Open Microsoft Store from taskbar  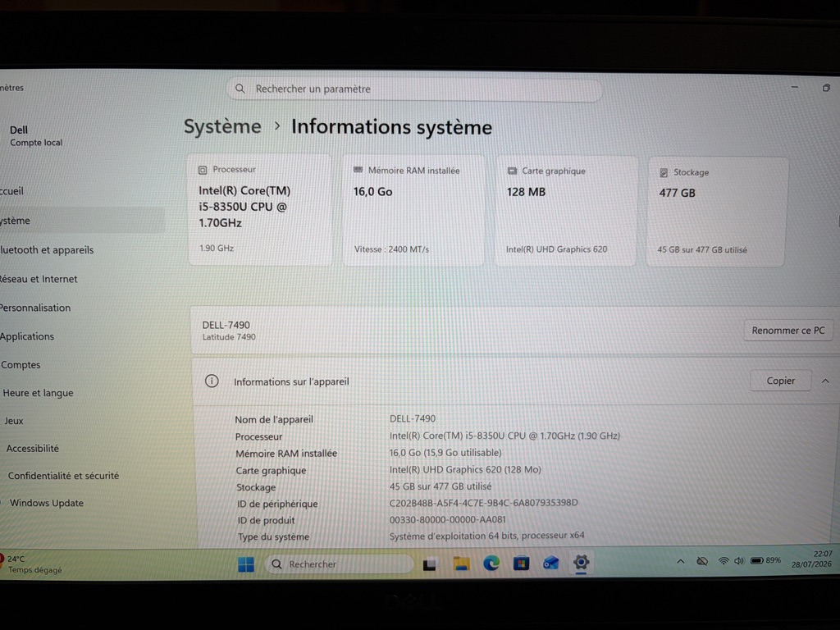(x=521, y=563)
